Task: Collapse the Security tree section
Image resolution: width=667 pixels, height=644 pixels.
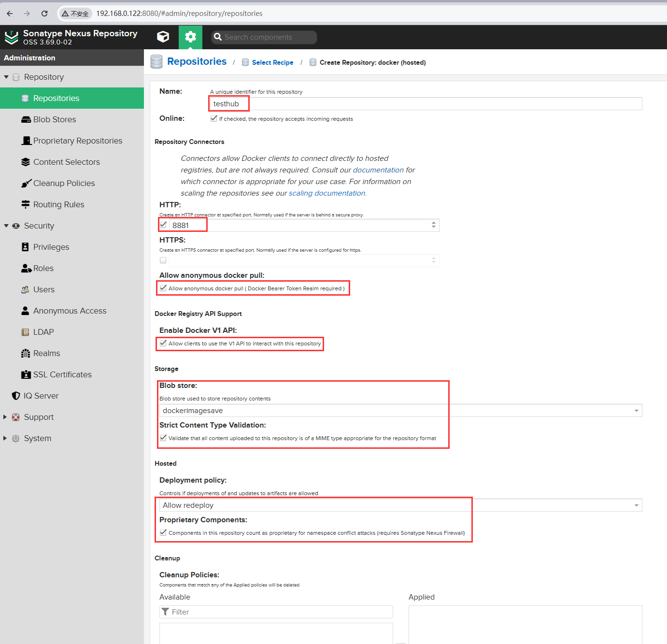Action: 6,226
